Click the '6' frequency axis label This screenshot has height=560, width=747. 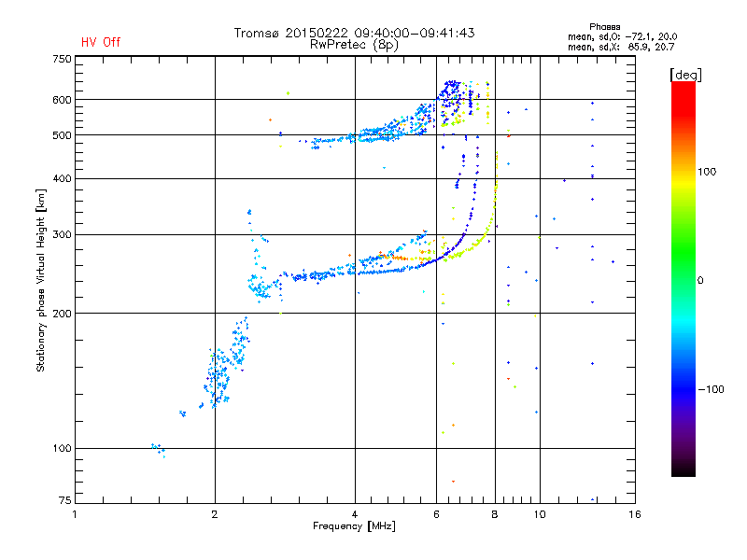436,514
